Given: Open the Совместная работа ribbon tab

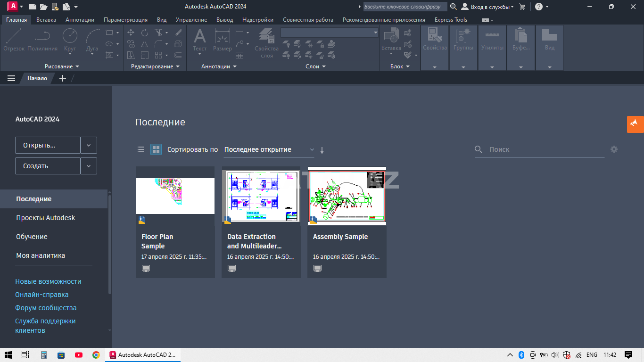Looking at the screenshot, I should (308, 20).
